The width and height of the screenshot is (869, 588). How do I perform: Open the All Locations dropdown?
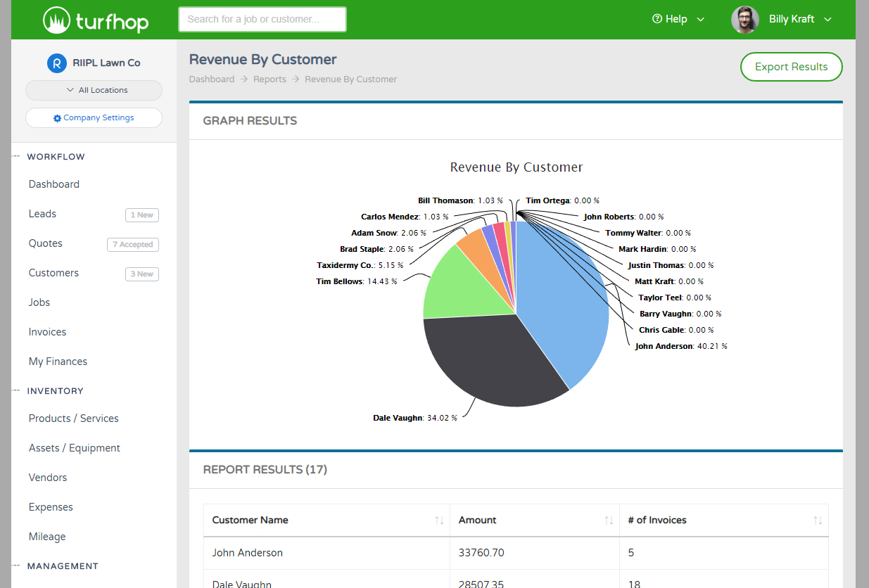coord(94,90)
